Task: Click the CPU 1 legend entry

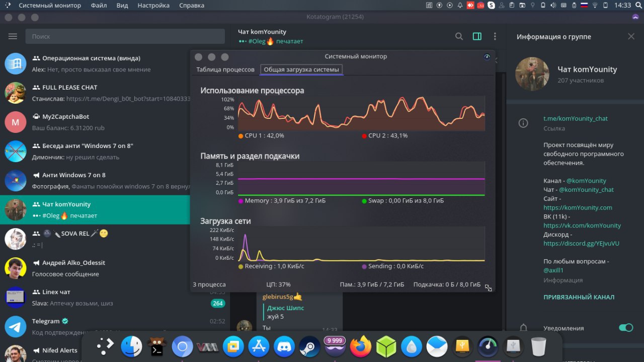Action: 261,136
